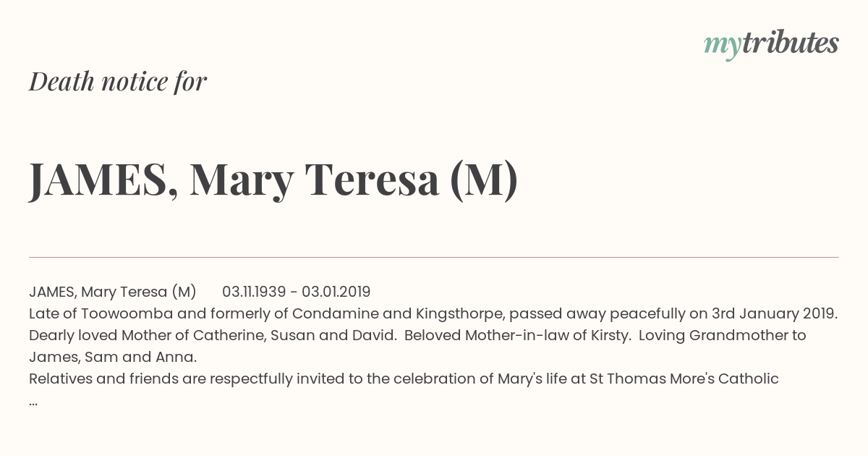Click the "James, Sam and Anna." line

point(113,358)
